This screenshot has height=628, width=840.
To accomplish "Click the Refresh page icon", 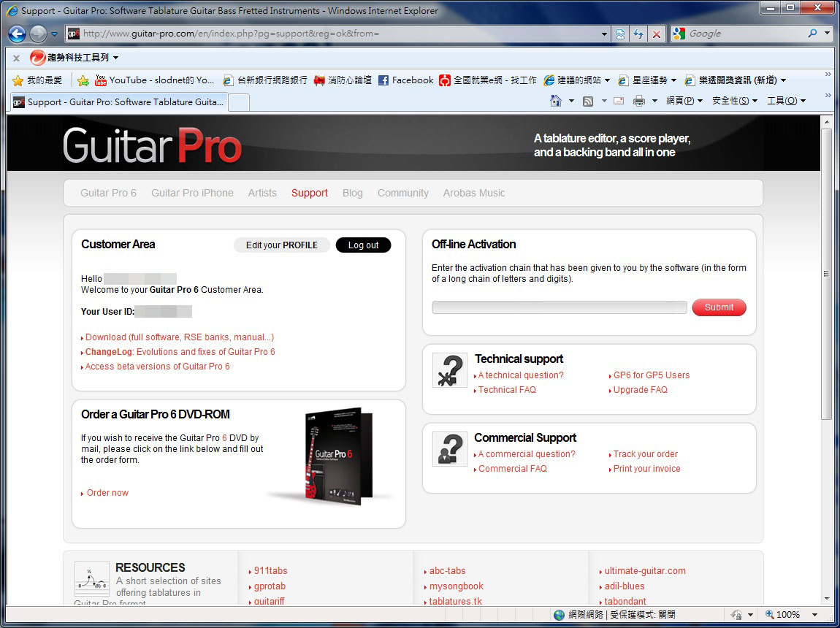I will coord(638,34).
